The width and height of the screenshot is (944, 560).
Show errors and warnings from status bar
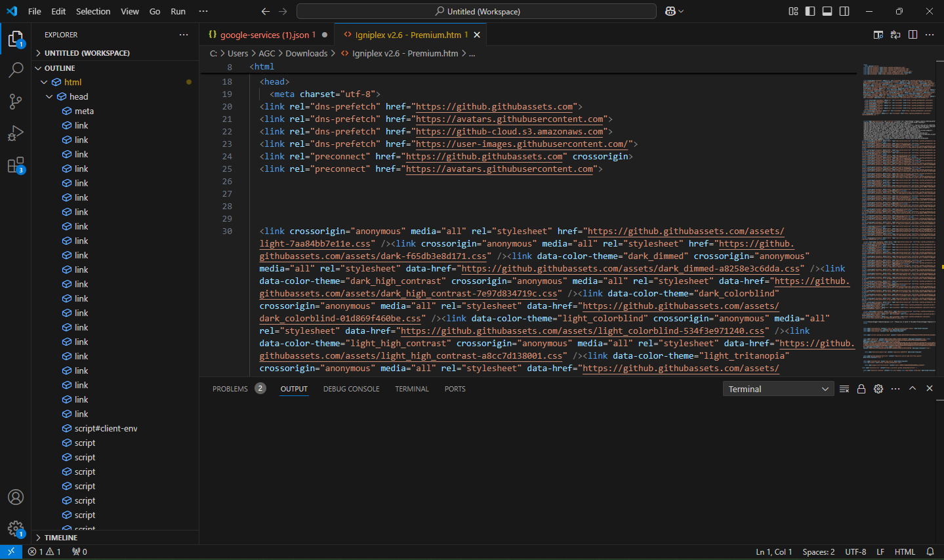[44, 552]
